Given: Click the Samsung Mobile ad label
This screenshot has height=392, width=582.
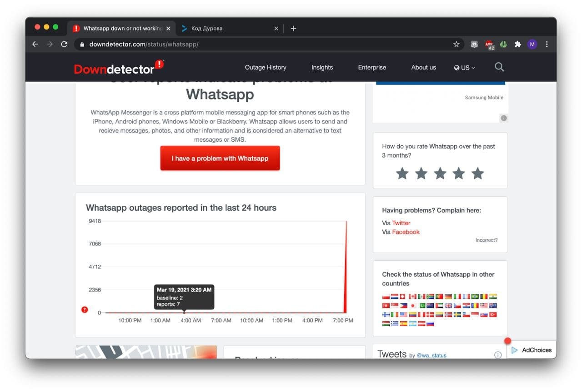Looking at the screenshot, I should (x=484, y=98).
